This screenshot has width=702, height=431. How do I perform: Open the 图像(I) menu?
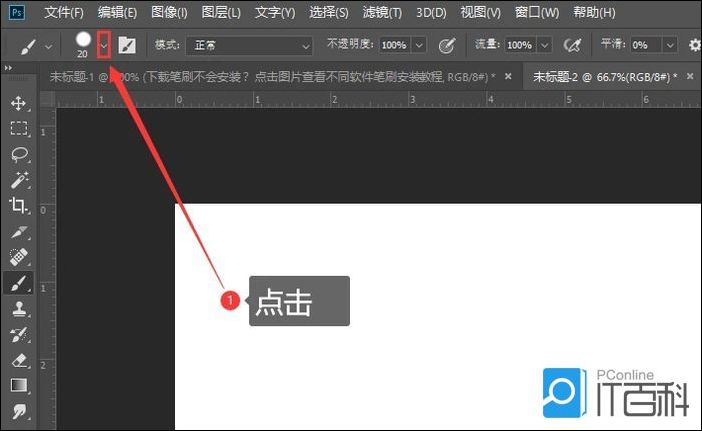click(x=169, y=13)
